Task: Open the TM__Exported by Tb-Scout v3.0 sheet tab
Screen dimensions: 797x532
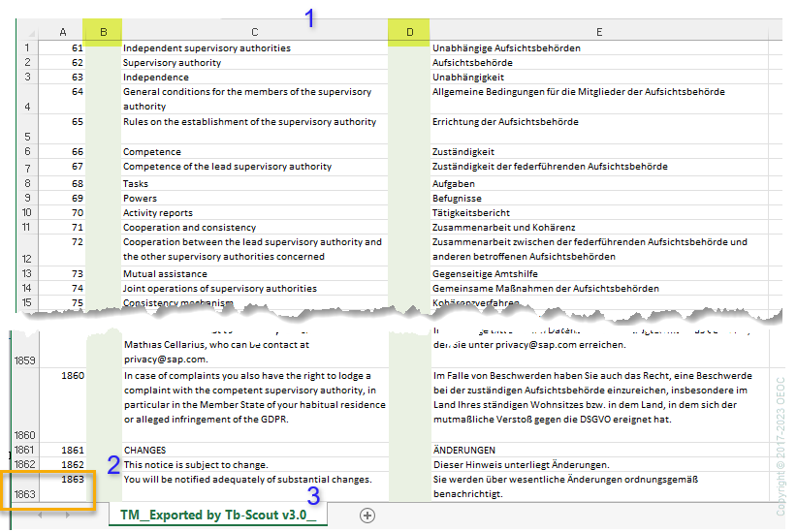Action: point(218,516)
